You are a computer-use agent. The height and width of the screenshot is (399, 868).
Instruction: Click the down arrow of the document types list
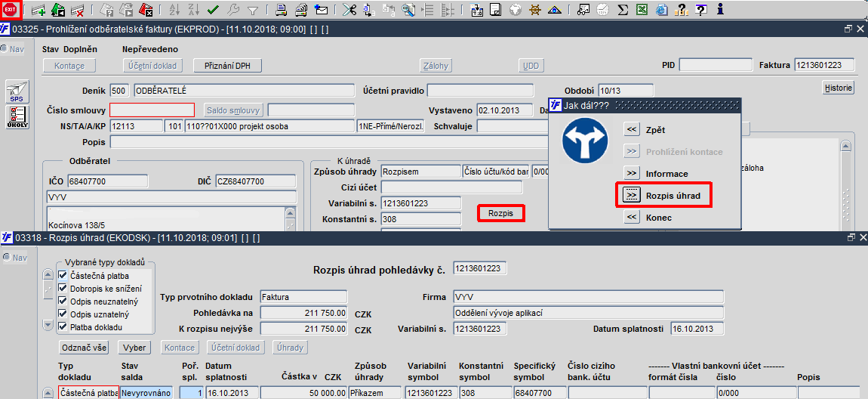(48, 325)
